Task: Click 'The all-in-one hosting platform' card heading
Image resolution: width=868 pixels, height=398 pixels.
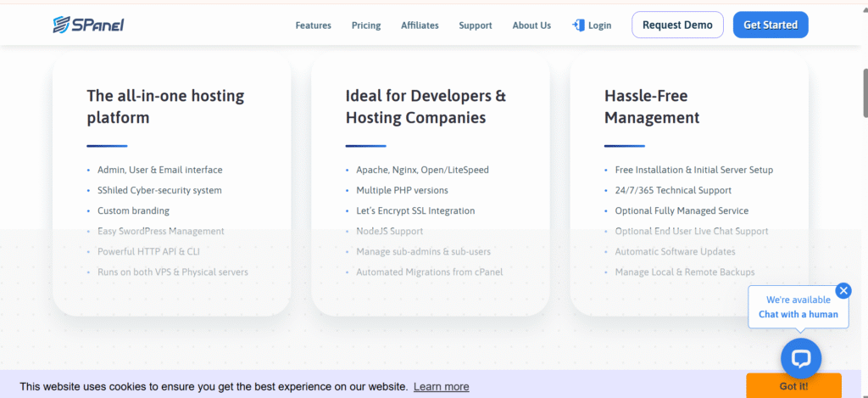Action: point(165,107)
